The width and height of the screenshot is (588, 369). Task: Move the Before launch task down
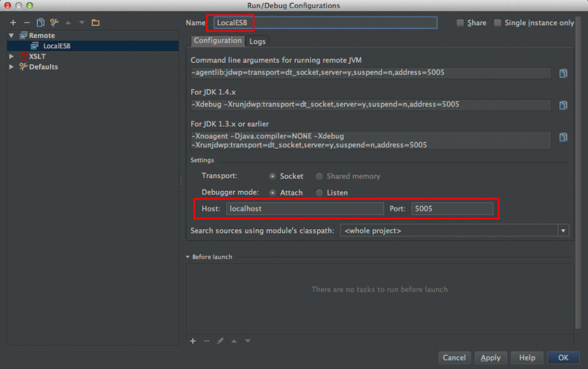(248, 341)
